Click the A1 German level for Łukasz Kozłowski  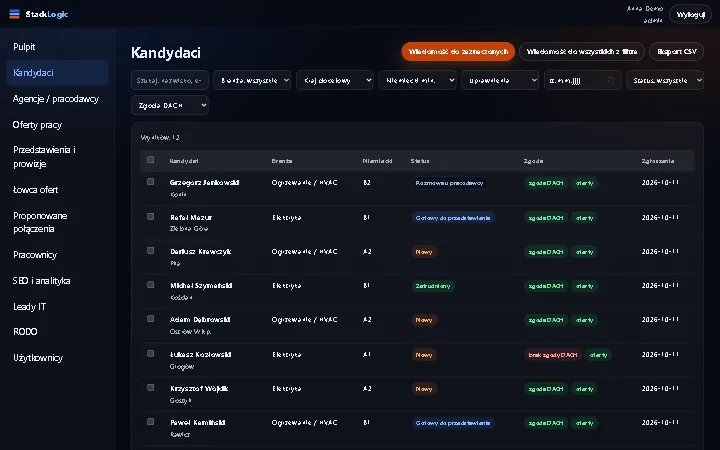coord(366,354)
